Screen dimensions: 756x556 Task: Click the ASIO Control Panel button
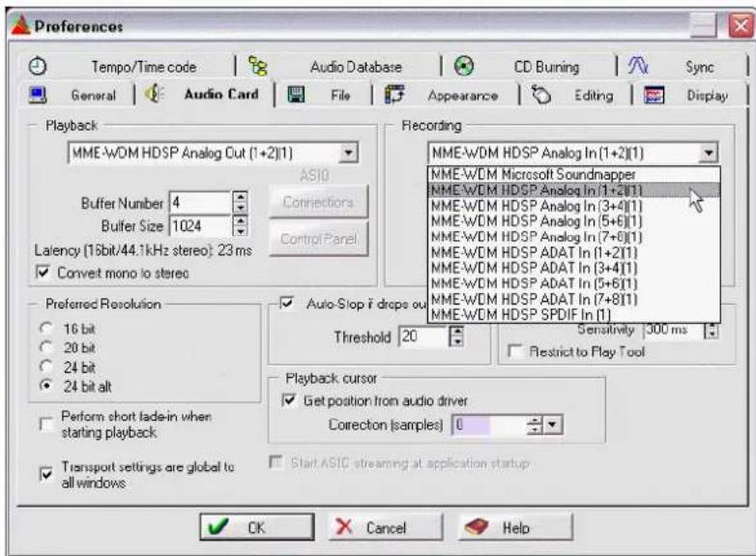318,238
